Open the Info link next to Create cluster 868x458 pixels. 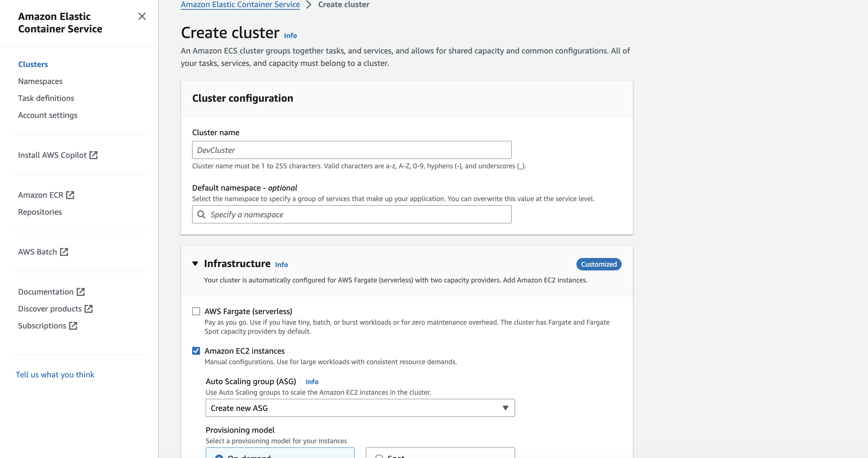[290, 35]
